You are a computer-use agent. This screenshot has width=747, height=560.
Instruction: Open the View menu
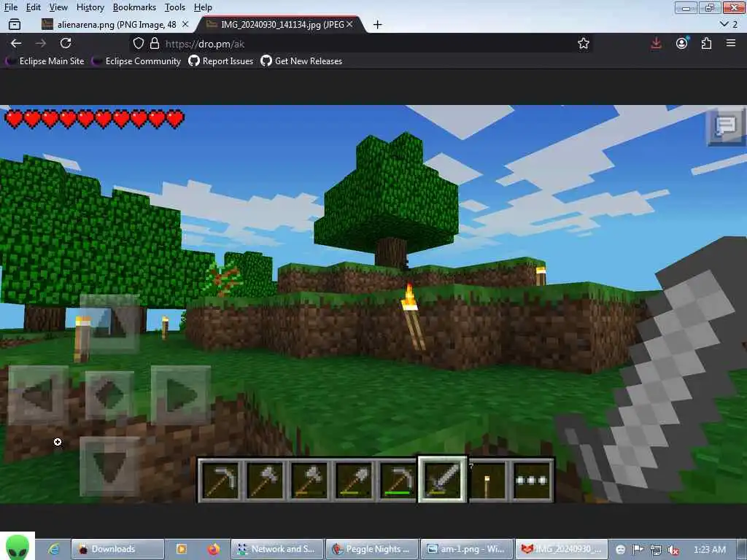58,7
